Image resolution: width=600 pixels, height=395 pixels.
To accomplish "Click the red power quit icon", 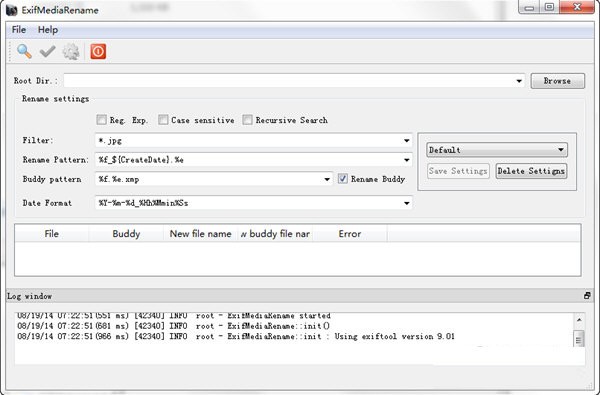I will pos(98,51).
